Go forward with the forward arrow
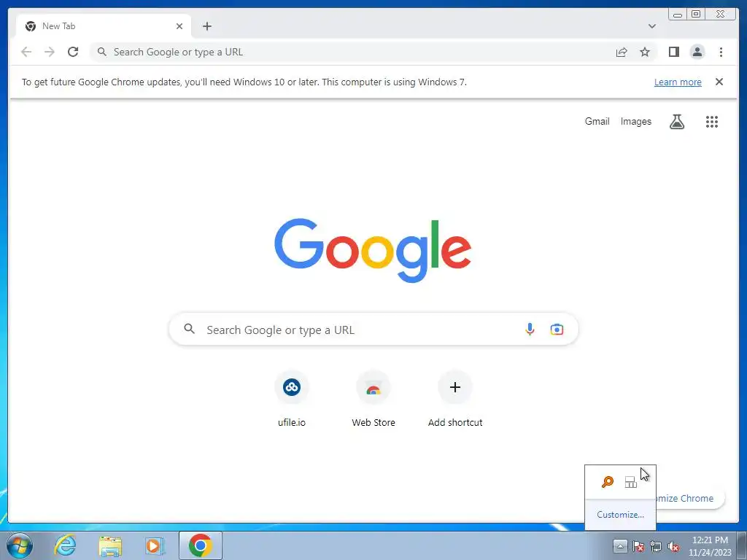The image size is (747, 560). tap(50, 52)
